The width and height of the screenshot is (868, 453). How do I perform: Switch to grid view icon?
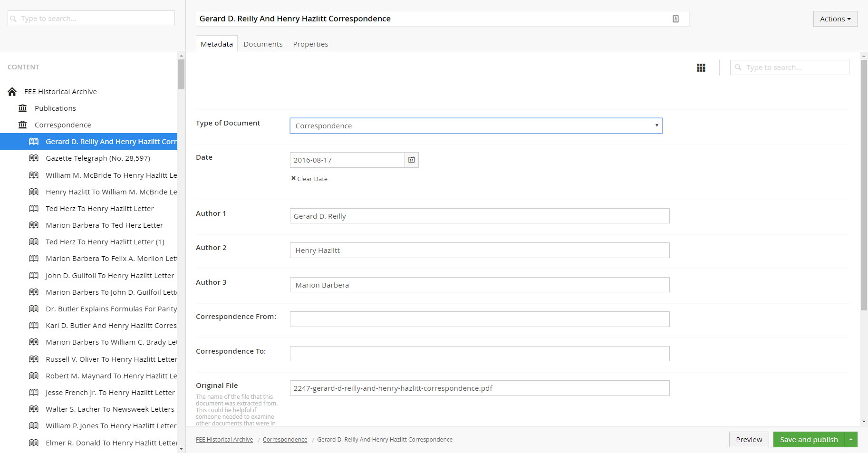click(701, 68)
